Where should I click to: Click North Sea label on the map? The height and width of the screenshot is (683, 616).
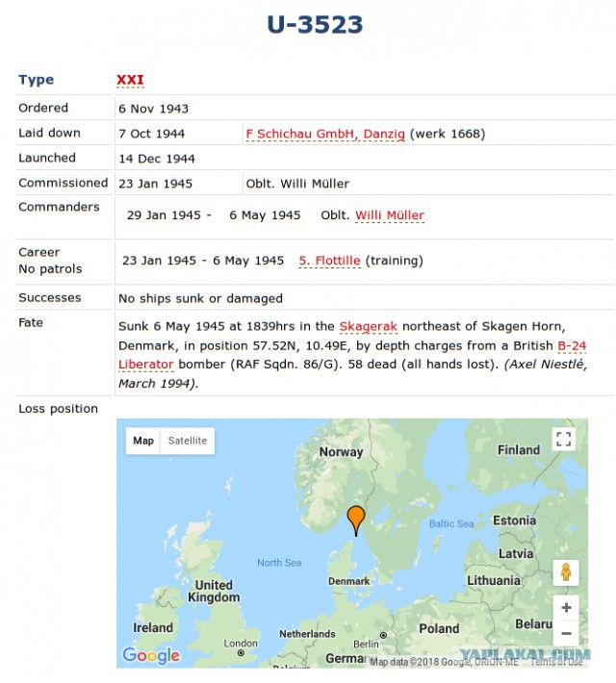[x=279, y=563]
